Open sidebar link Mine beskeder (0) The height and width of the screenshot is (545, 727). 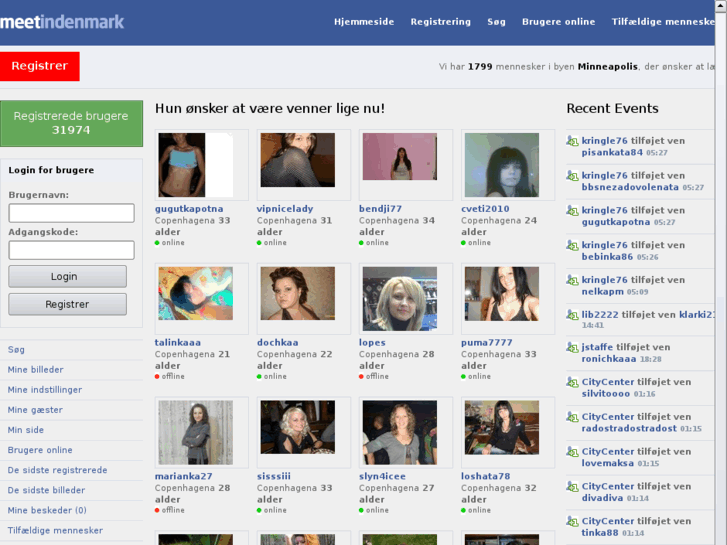(47, 510)
